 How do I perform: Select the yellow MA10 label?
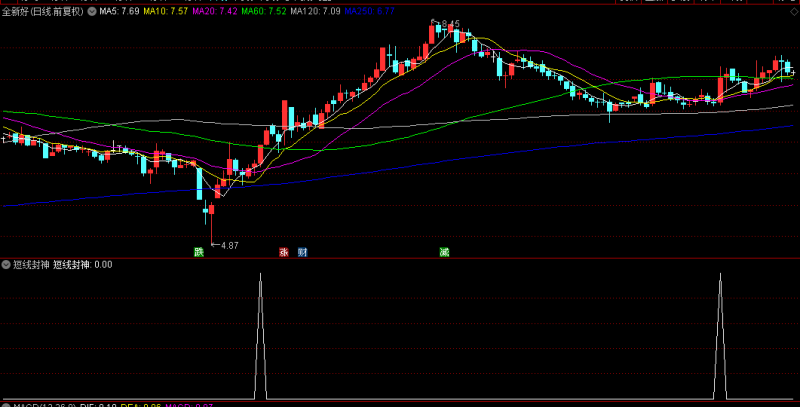(166, 11)
